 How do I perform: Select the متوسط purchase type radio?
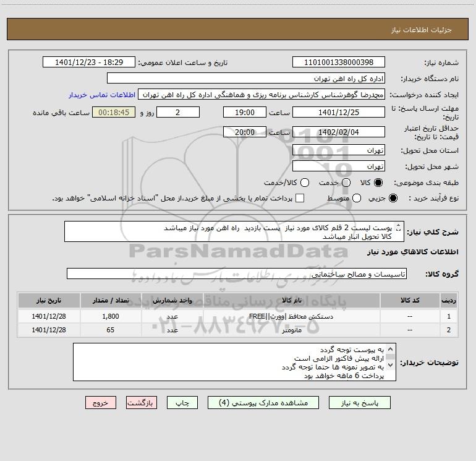(x=357, y=198)
